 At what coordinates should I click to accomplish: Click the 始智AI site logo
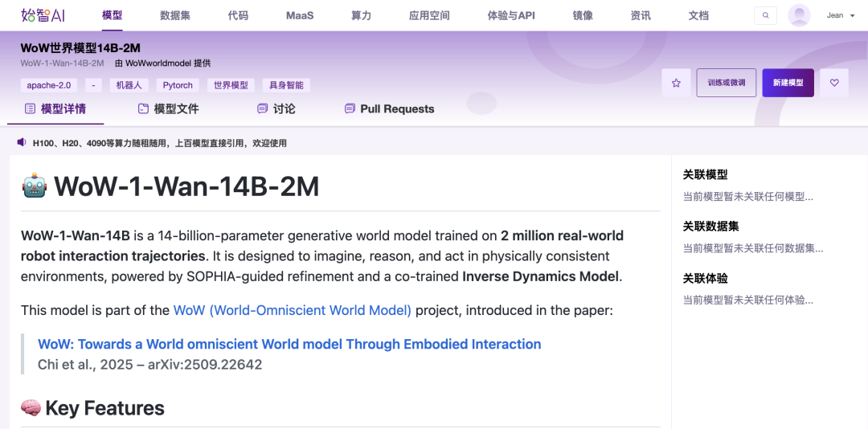pyautogui.click(x=43, y=15)
